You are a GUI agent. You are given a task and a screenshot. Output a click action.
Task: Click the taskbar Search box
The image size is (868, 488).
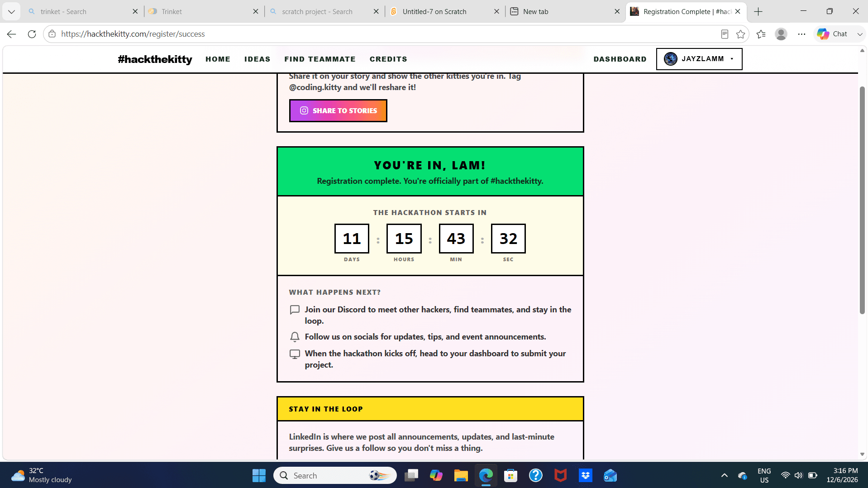(335, 475)
